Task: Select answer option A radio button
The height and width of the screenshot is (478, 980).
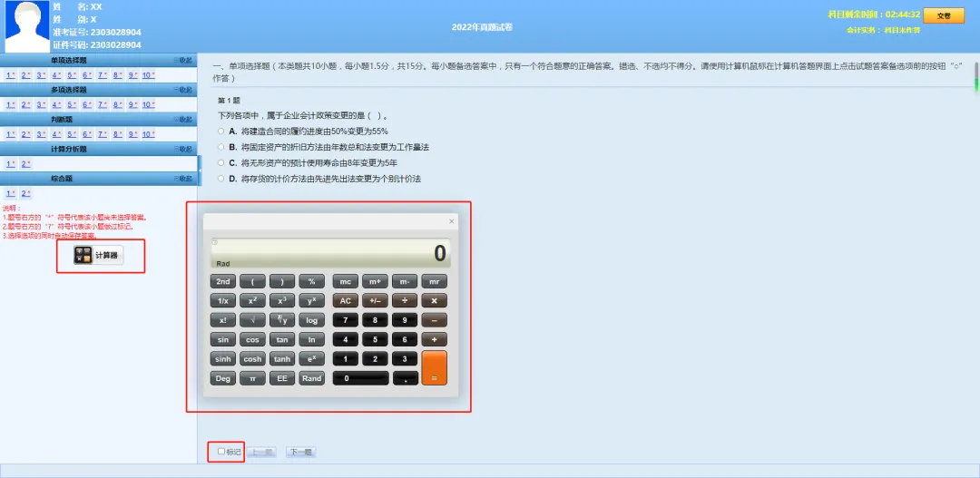Action: pos(220,132)
